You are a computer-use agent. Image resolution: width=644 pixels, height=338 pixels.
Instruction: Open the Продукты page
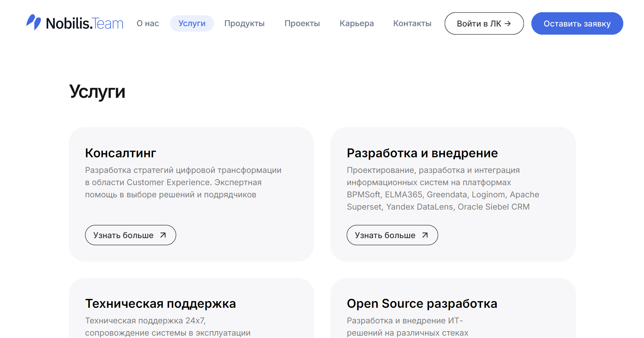244,23
